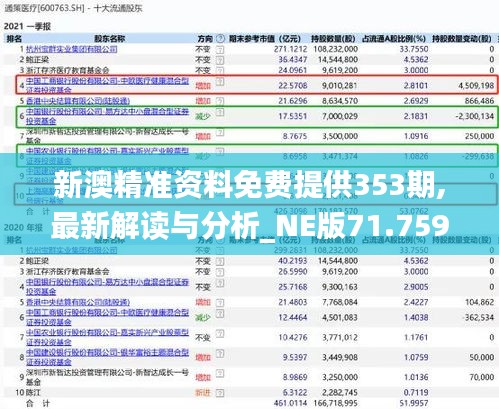Open 杭州宝群实业集团有限公司 link in 2021 table
Viewport: 499px width, 409px height.
pyautogui.click(x=72, y=49)
